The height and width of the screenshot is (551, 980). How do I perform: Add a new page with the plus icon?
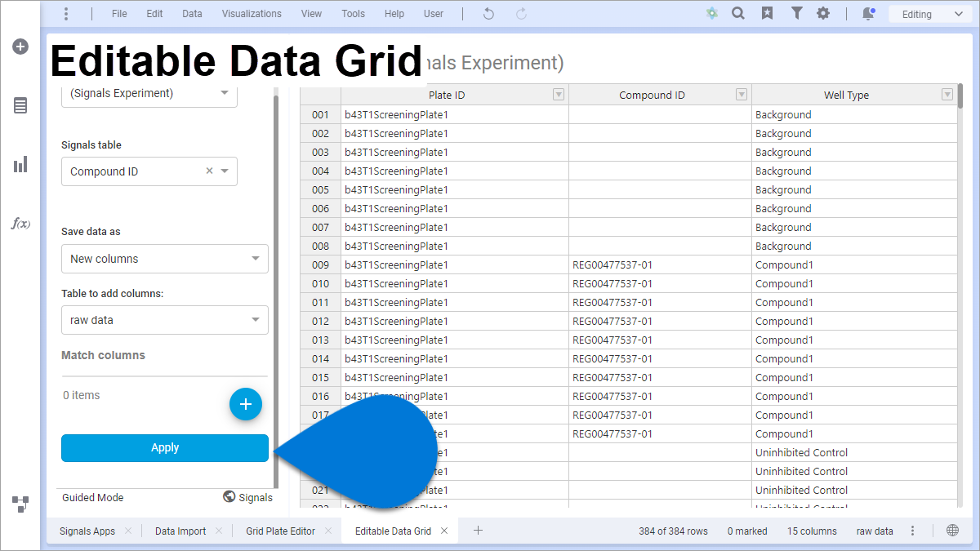pyautogui.click(x=479, y=531)
